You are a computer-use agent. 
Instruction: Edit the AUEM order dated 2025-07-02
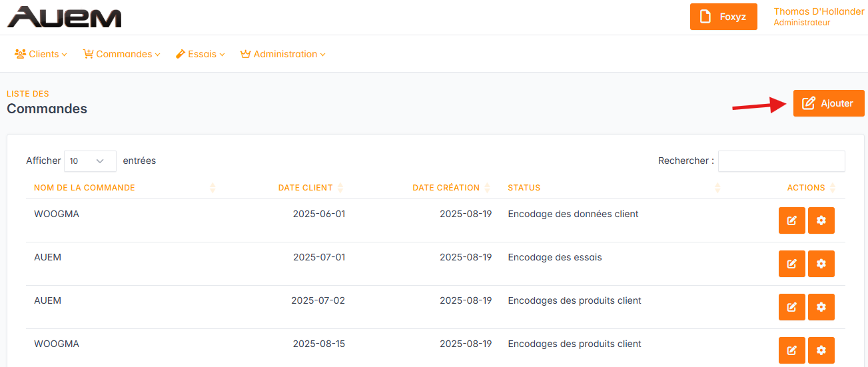click(x=791, y=307)
